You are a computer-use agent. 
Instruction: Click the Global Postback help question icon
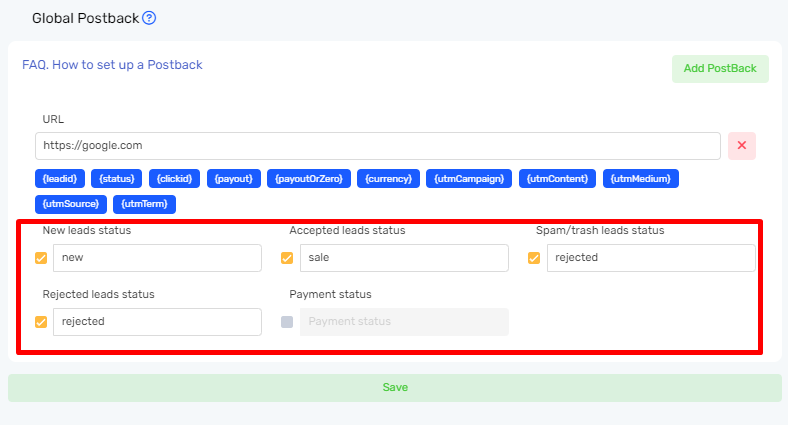click(x=149, y=18)
